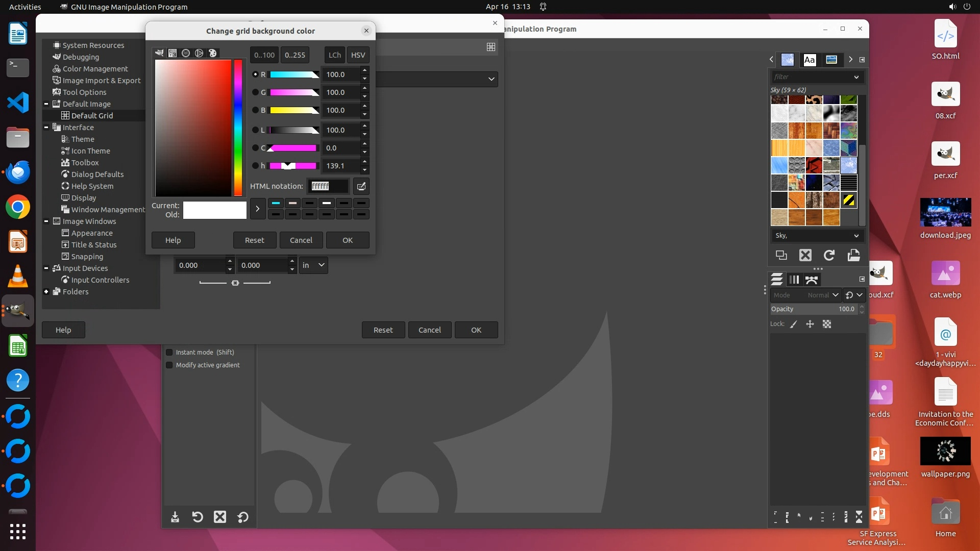Expand the Folders tree section
Image resolution: width=980 pixels, height=551 pixels.
pos(46,292)
